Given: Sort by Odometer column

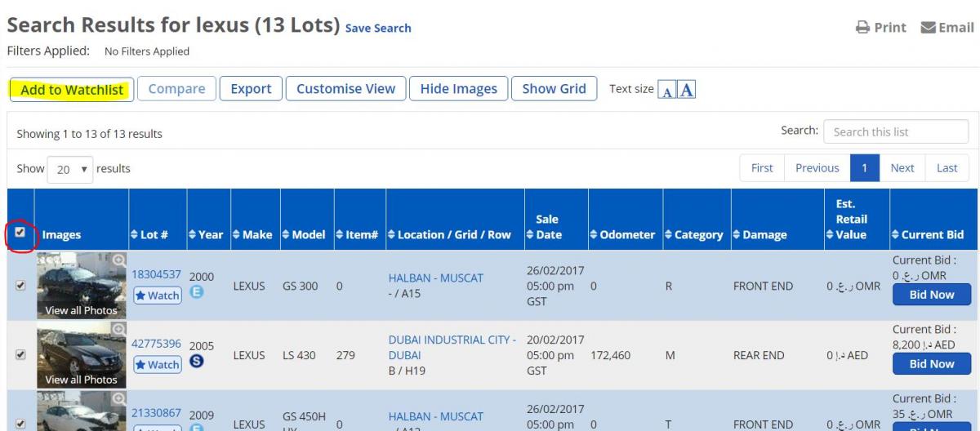Looking at the screenshot, I should (625, 234).
